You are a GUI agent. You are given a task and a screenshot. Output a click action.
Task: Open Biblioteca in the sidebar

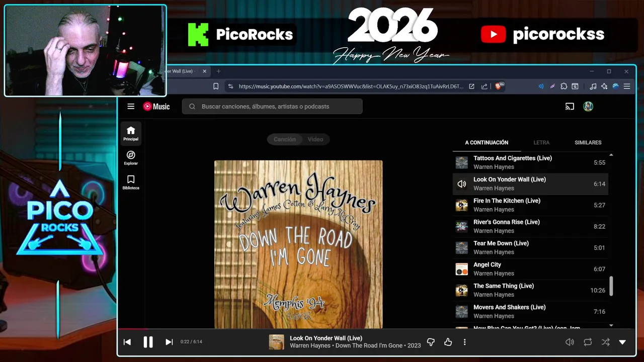click(x=131, y=183)
